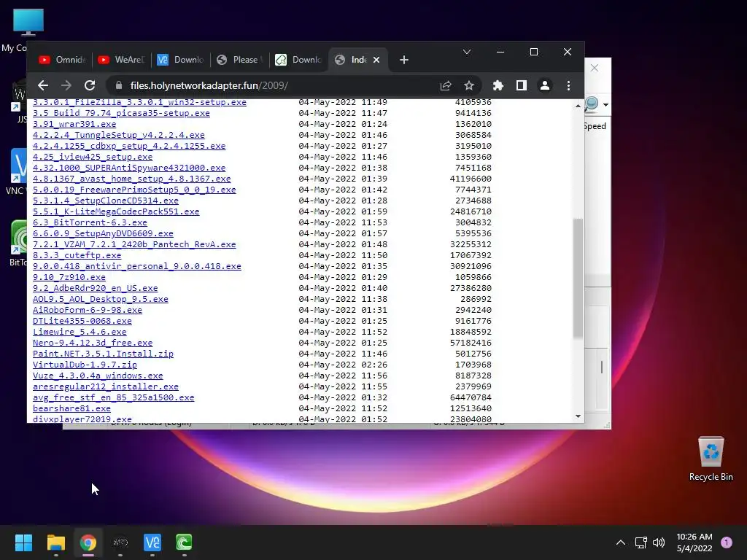Select Recycle Bin desktop icon
747x560 pixels.
[x=711, y=459]
